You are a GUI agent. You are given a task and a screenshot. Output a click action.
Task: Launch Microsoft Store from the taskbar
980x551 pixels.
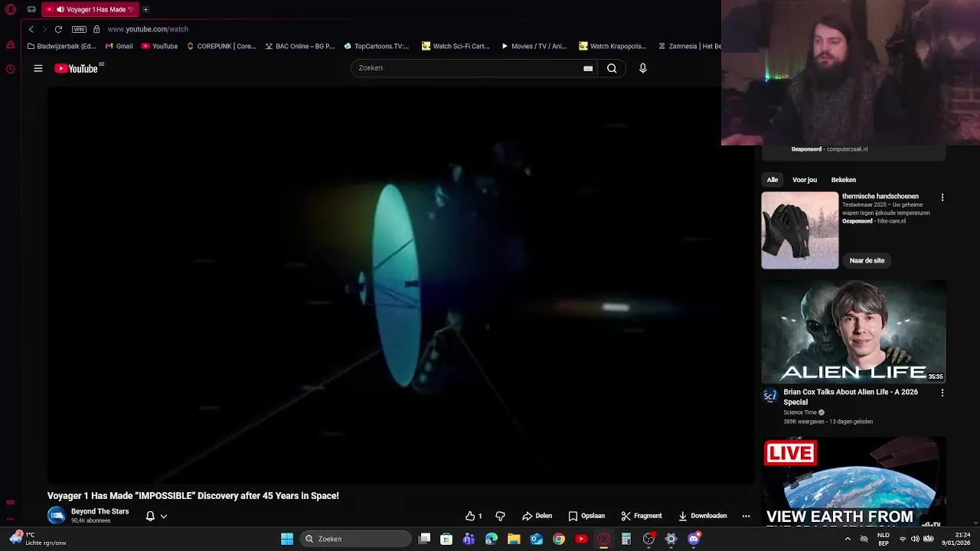click(x=446, y=539)
